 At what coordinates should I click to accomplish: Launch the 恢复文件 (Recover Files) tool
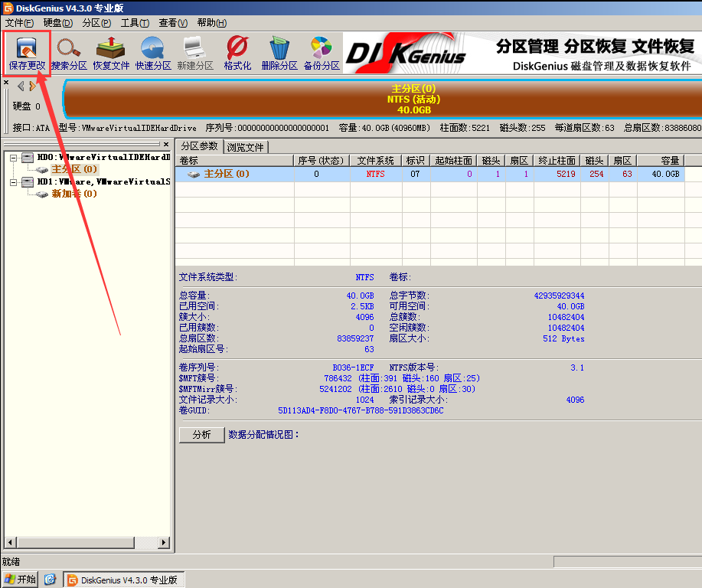click(x=111, y=53)
